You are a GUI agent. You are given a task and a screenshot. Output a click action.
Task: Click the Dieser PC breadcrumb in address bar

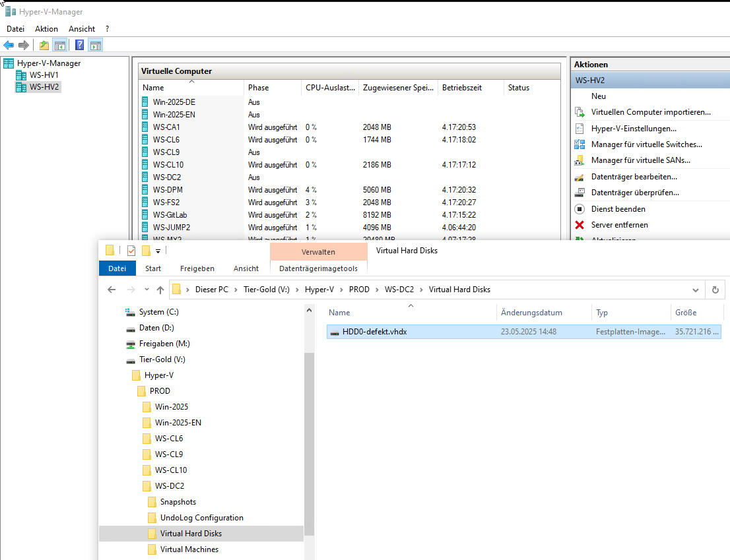(212, 290)
